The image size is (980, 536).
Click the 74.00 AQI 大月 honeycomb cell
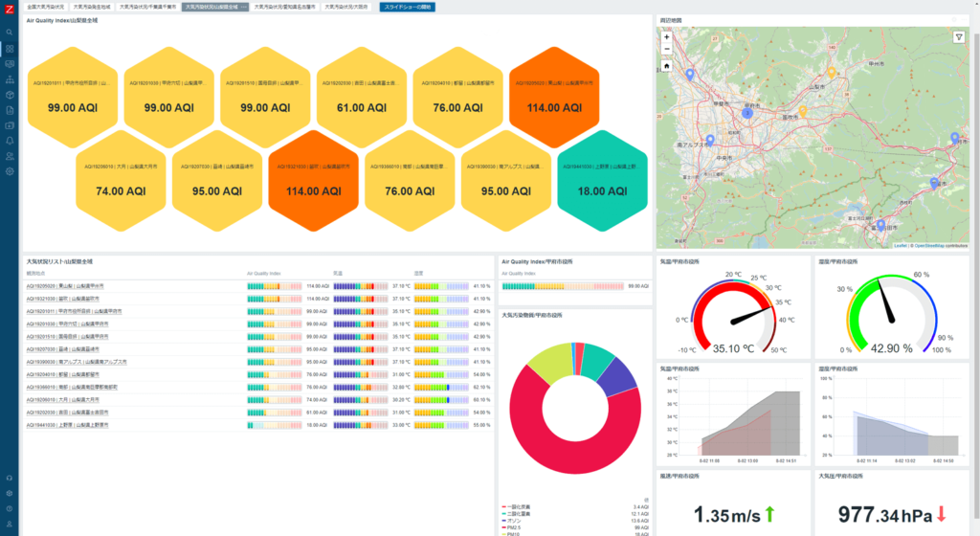(x=121, y=181)
